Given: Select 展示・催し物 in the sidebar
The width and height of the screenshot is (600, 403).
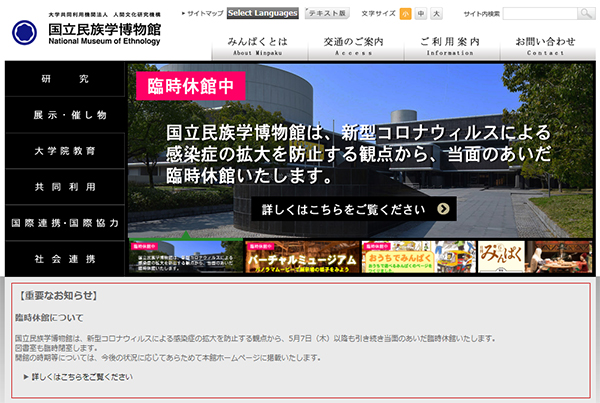Looking at the screenshot, I should click(65, 115).
